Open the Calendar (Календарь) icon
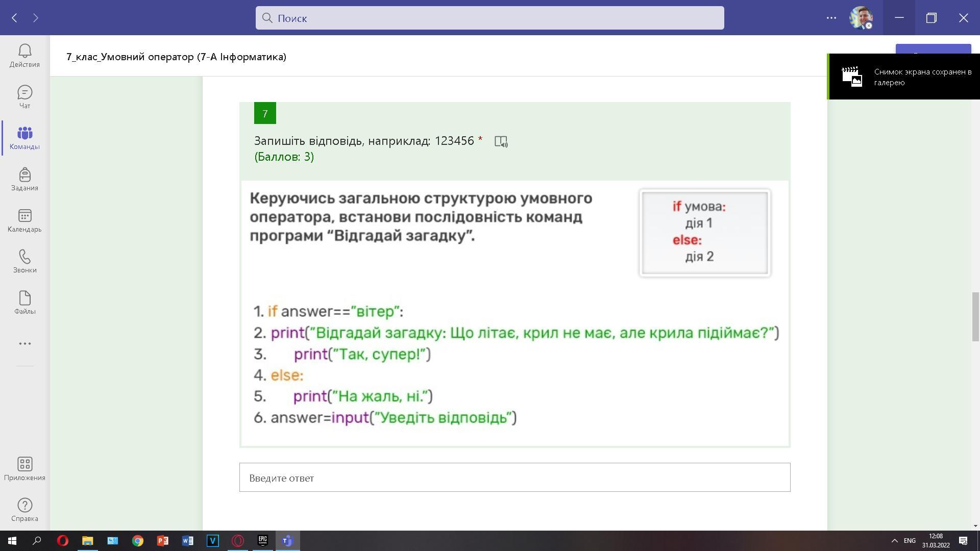Viewport: 980px width, 551px height. (24, 220)
